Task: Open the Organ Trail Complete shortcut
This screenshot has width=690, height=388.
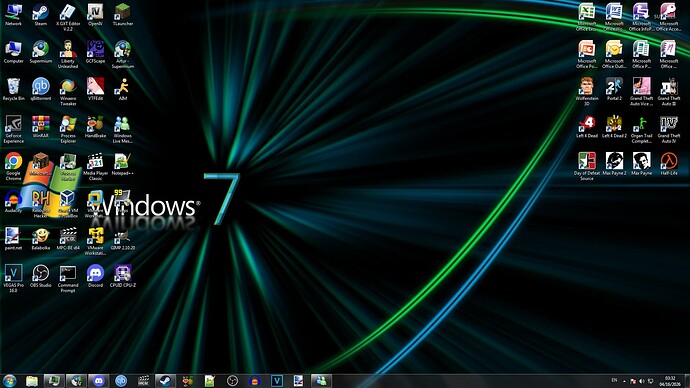Action: [x=641, y=129]
